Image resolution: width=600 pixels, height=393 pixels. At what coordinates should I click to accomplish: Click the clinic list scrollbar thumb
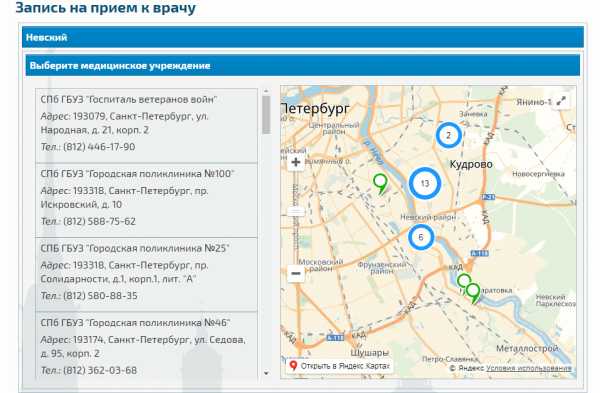pos(266,115)
